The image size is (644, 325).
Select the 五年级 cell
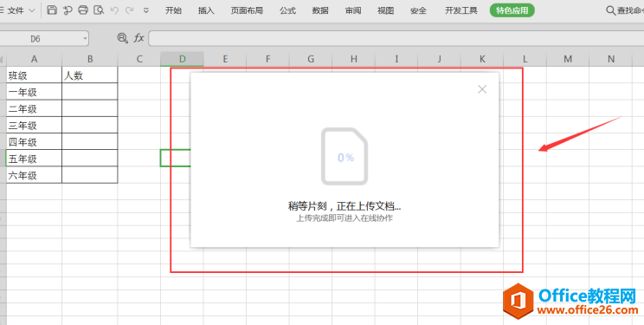click(x=34, y=159)
